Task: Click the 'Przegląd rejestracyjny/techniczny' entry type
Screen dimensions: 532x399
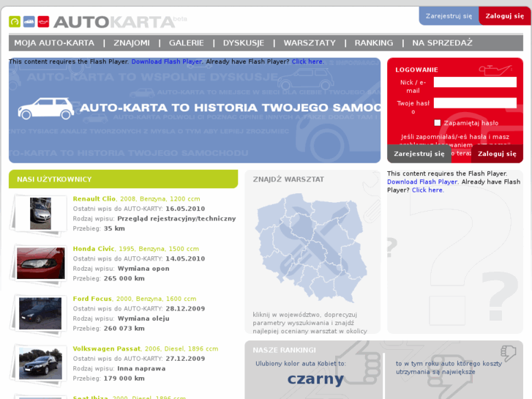Action: click(176, 218)
